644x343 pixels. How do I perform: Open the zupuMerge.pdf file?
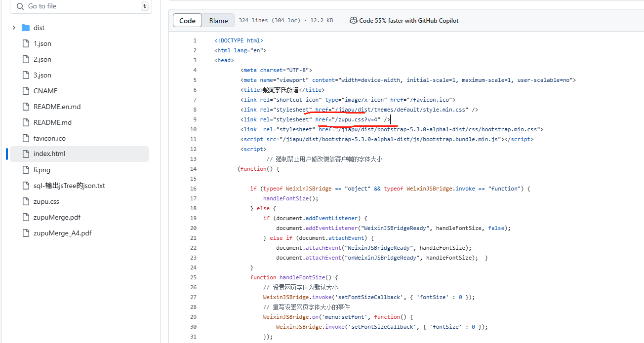tap(57, 217)
